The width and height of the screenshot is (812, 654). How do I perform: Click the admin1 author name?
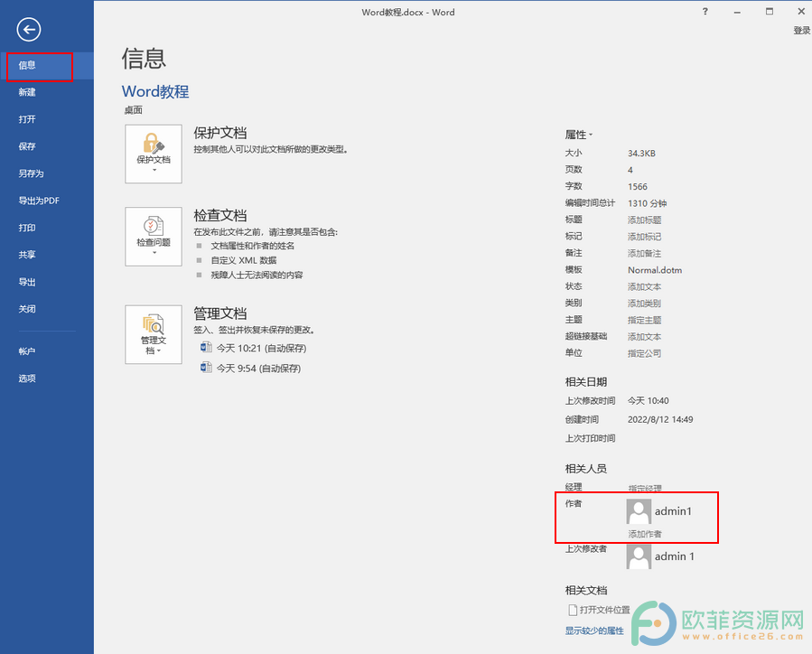(x=673, y=511)
